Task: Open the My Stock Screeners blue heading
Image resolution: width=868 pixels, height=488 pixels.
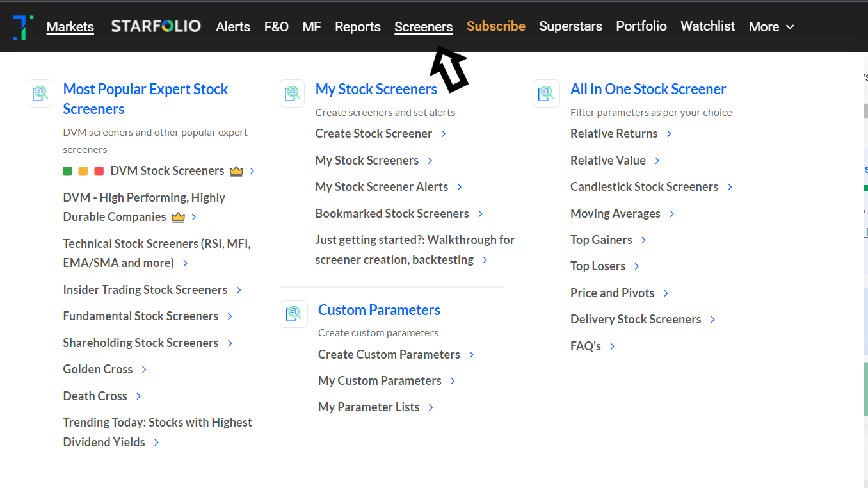Action: click(376, 89)
